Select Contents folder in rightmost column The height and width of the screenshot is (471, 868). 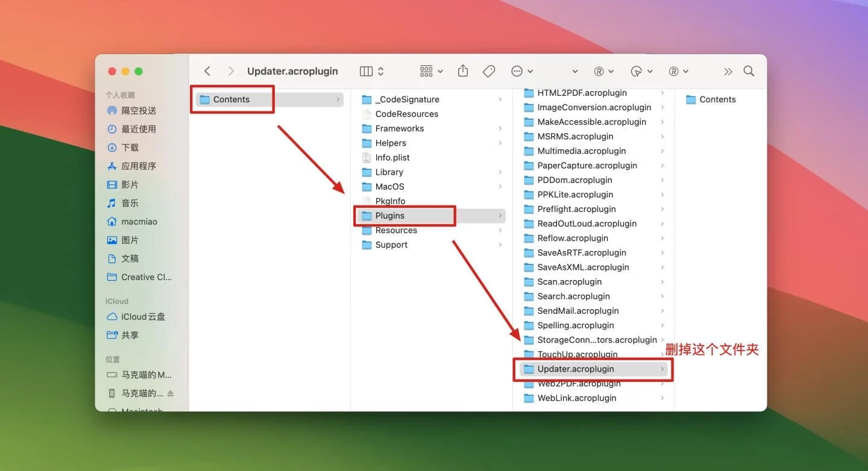717,99
